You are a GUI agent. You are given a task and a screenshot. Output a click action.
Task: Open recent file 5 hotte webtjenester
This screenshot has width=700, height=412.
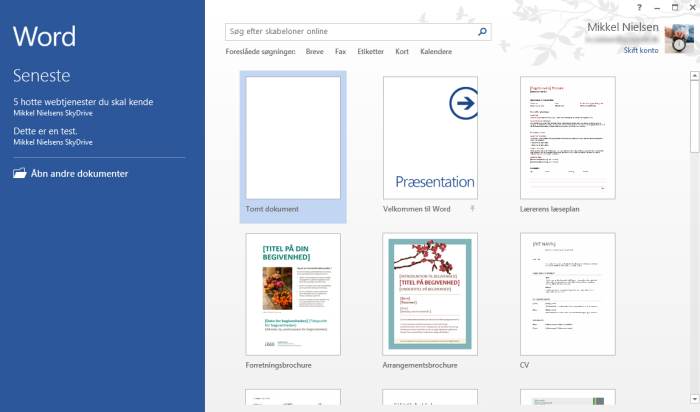pyautogui.click(x=83, y=107)
